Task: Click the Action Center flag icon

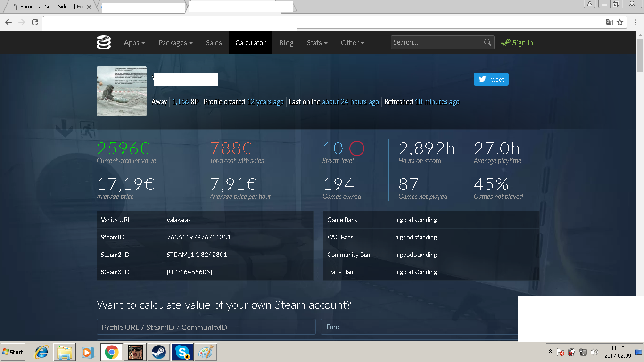Action: click(560, 352)
